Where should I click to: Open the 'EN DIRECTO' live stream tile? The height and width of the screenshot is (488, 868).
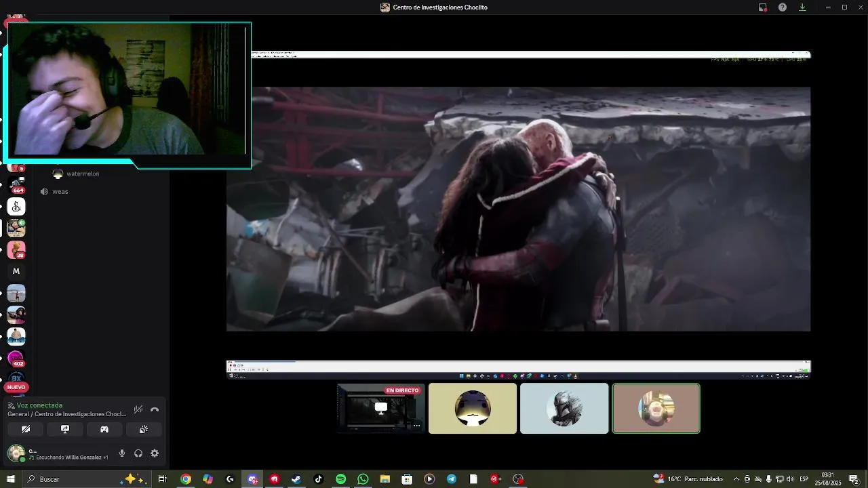tap(381, 408)
